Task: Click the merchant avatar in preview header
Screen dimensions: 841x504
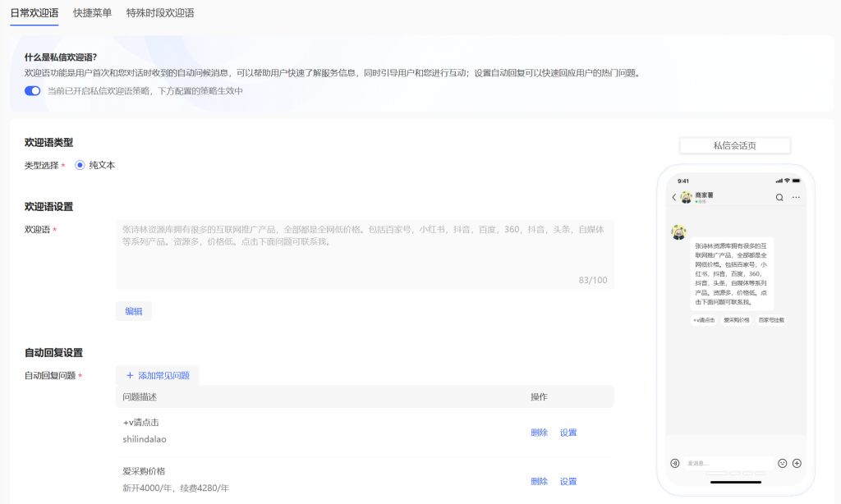Action: (687, 197)
